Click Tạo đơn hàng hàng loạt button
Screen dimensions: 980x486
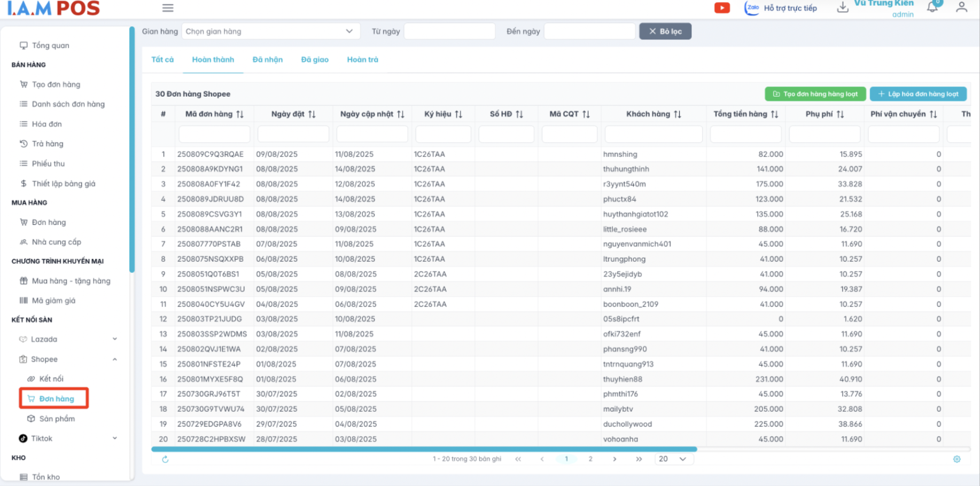click(815, 94)
